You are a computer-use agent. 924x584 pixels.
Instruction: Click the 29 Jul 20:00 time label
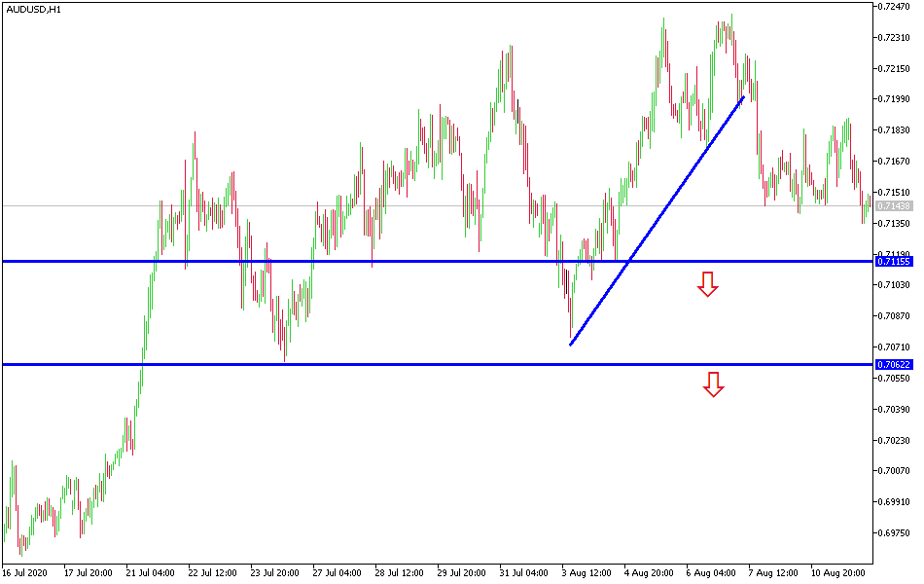pos(461,572)
